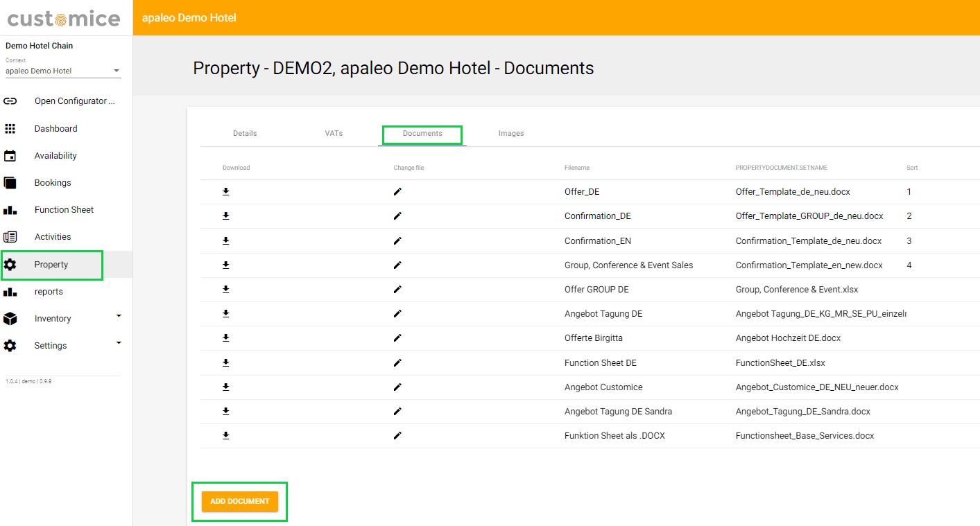The height and width of the screenshot is (526, 980).
Task: Open Function Sheet menu item
Action: coord(64,210)
